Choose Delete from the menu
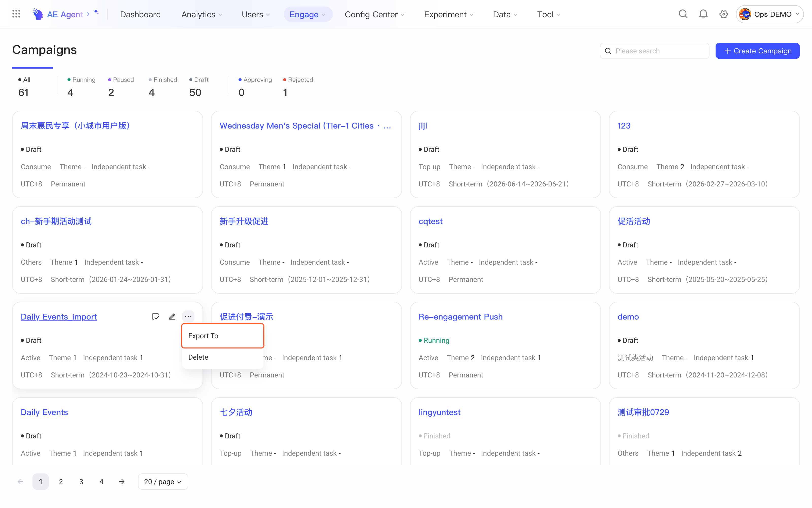This screenshot has height=508, width=812. click(223, 357)
